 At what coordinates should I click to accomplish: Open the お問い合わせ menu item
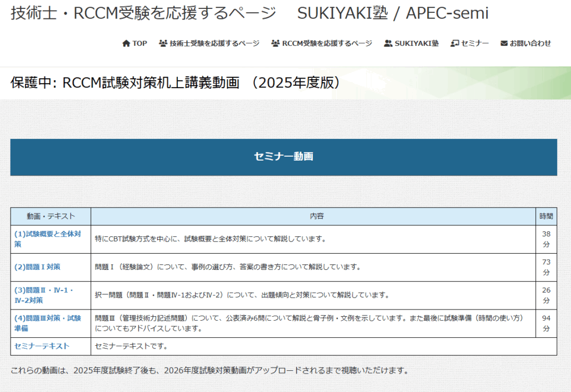tap(525, 43)
